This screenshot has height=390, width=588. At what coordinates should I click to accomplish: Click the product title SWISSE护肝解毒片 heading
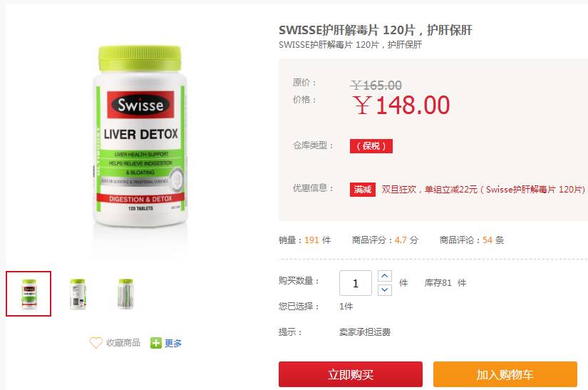pyautogui.click(x=376, y=30)
